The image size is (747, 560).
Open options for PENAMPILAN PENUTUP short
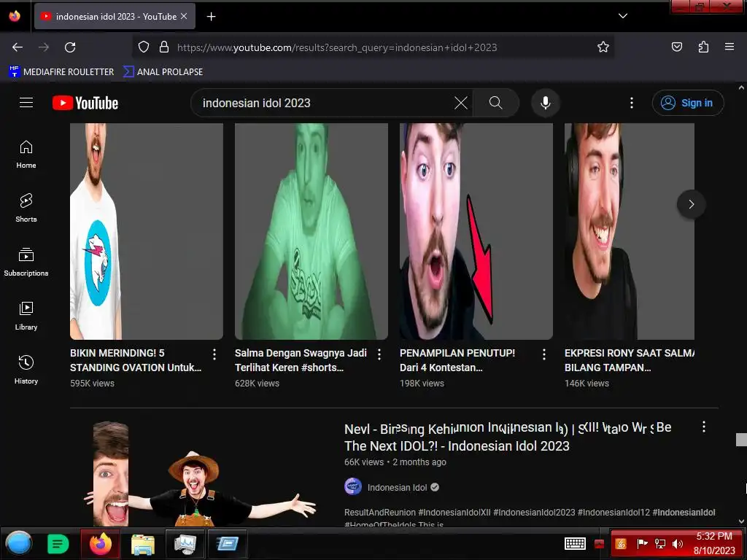(544, 354)
